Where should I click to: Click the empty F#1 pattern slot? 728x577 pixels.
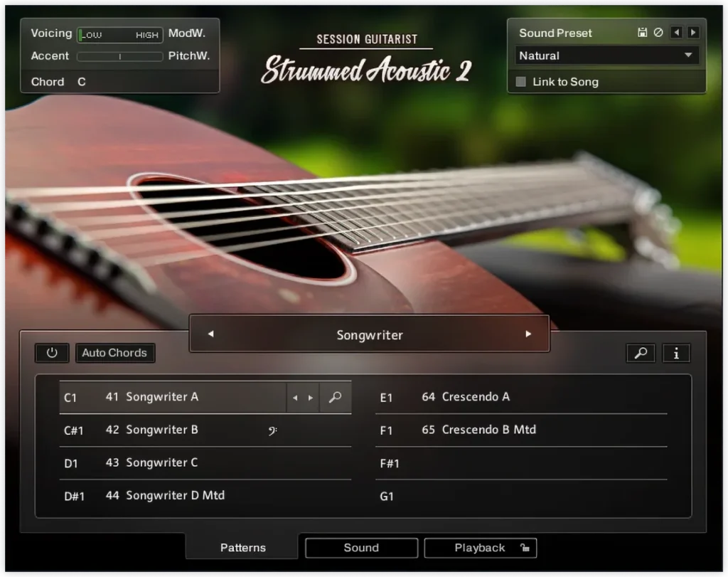(x=521, y=463)
